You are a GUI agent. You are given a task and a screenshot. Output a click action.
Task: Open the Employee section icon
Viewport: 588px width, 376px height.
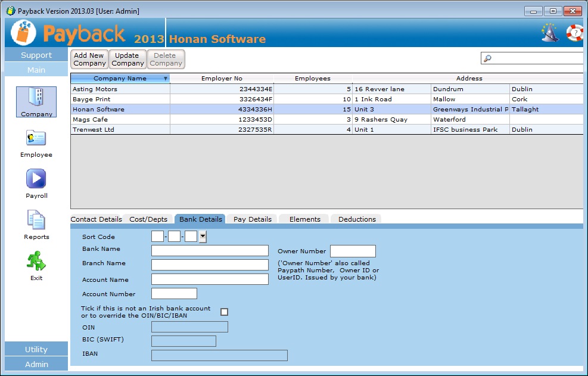pyautogui.click(x=36, y=139)
